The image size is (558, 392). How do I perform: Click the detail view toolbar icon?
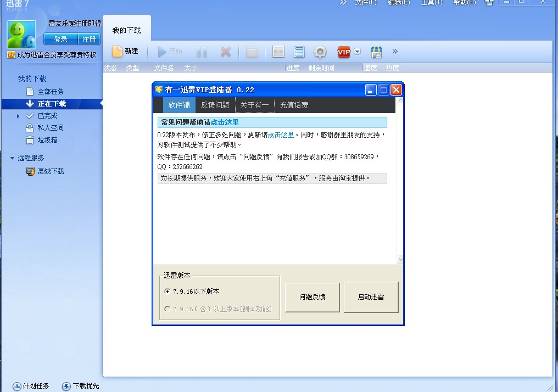(299, 52)
